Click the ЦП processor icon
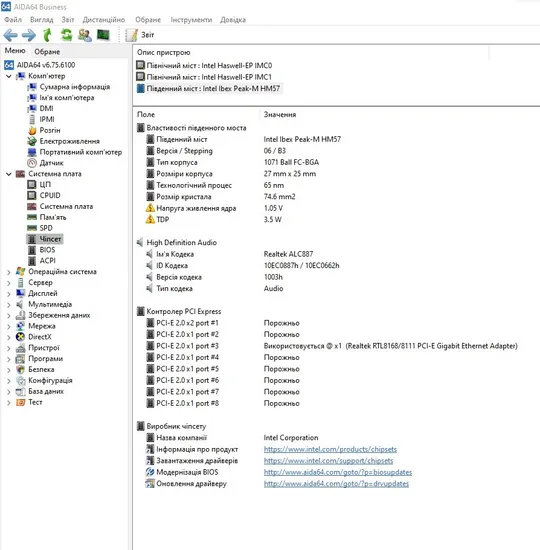The width and height of the screenshot is (540, 550). pos(32,185)
